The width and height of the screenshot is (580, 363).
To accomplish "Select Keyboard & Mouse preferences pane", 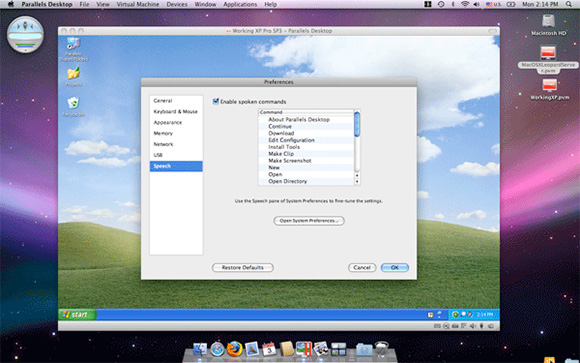I will 176,111.
